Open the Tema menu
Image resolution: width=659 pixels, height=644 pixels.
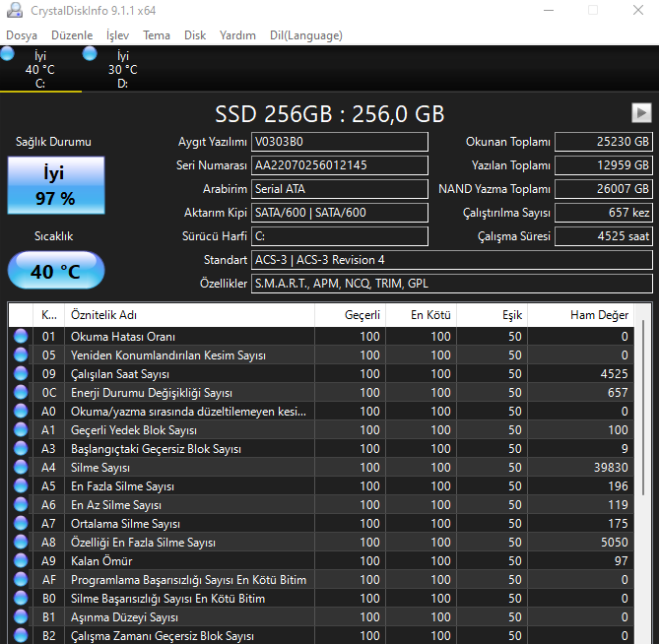tap(157, 35)
